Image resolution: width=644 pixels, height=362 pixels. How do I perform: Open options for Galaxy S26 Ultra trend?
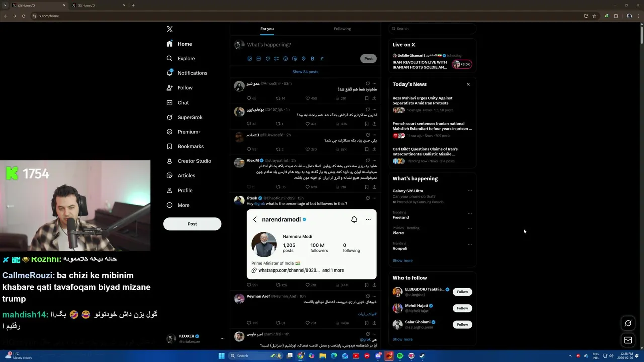470,191
